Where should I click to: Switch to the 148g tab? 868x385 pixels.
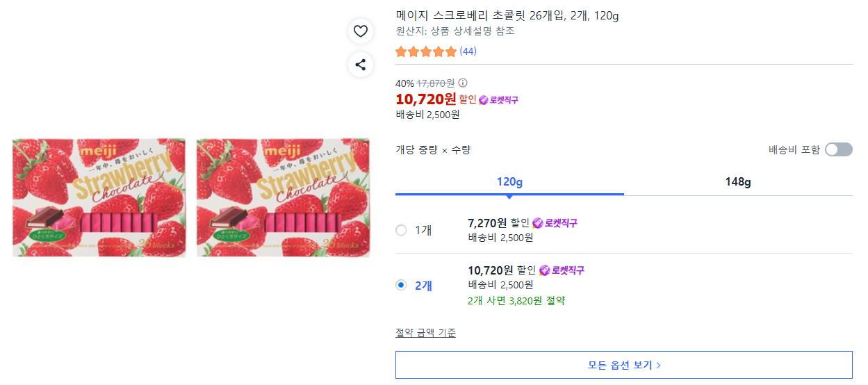tap(738, 182)
